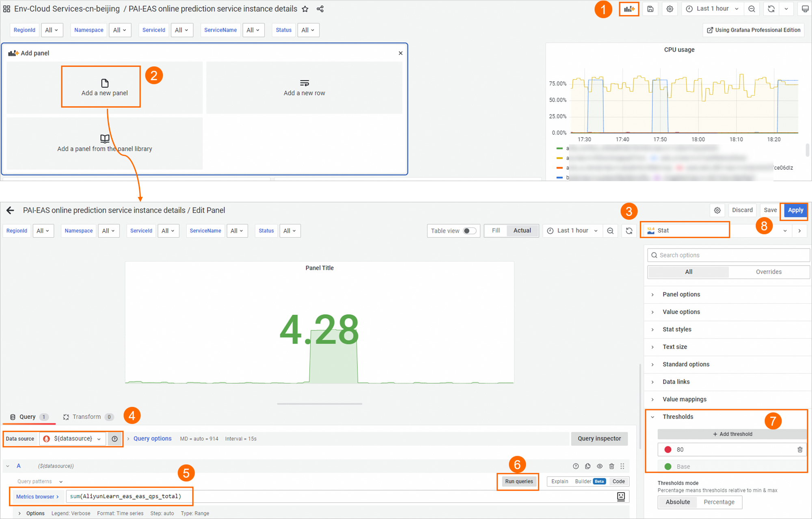Apply the panel changes
The image size is (812, 519).
[x=795, y=210]
